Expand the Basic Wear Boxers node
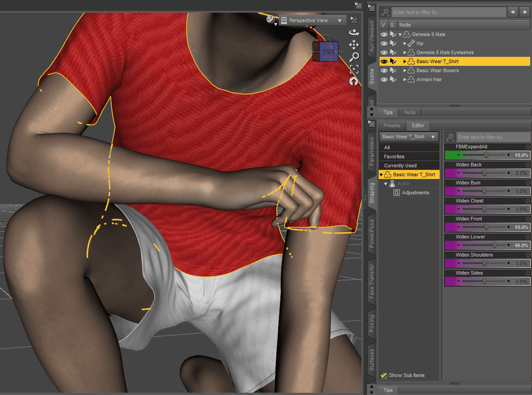The height and width of the screenshot is (395, 532). pos(404,70)
